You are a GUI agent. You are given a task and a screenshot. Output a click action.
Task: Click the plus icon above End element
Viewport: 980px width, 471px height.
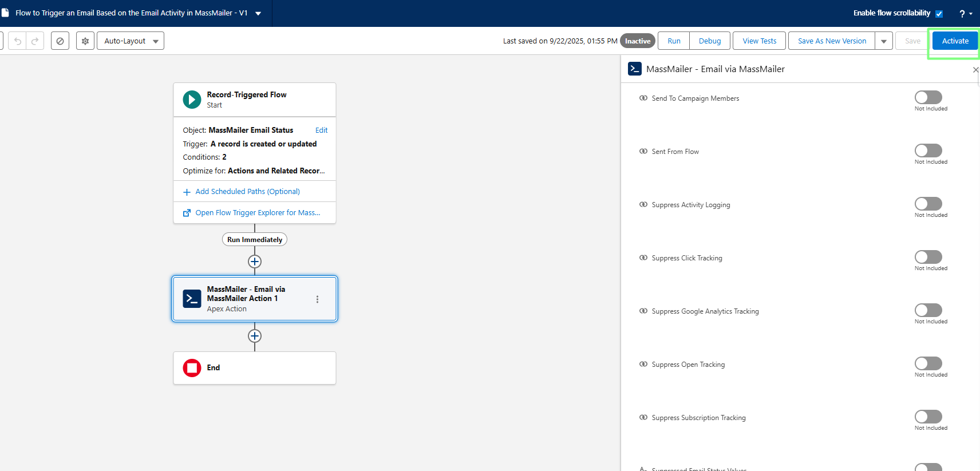click(x=255, y=336)
